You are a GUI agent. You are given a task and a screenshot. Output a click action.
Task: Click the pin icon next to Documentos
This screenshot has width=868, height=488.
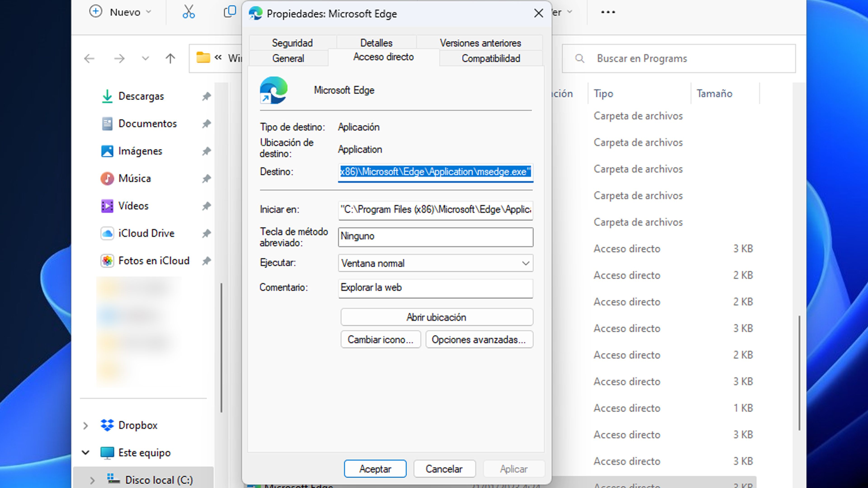click(x=206, y=124)
